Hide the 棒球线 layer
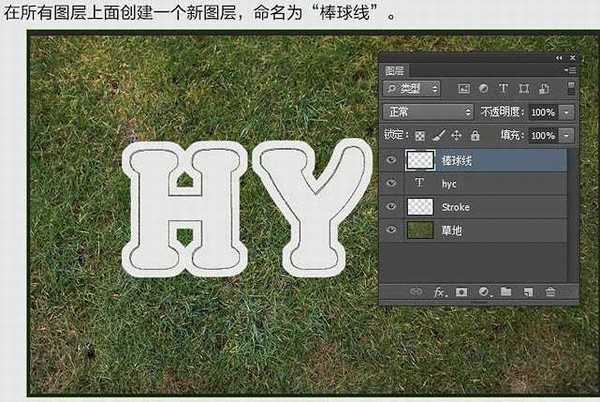Image resolution: width=600 pixels, height=402 pixels. click(x=392, y=160)
